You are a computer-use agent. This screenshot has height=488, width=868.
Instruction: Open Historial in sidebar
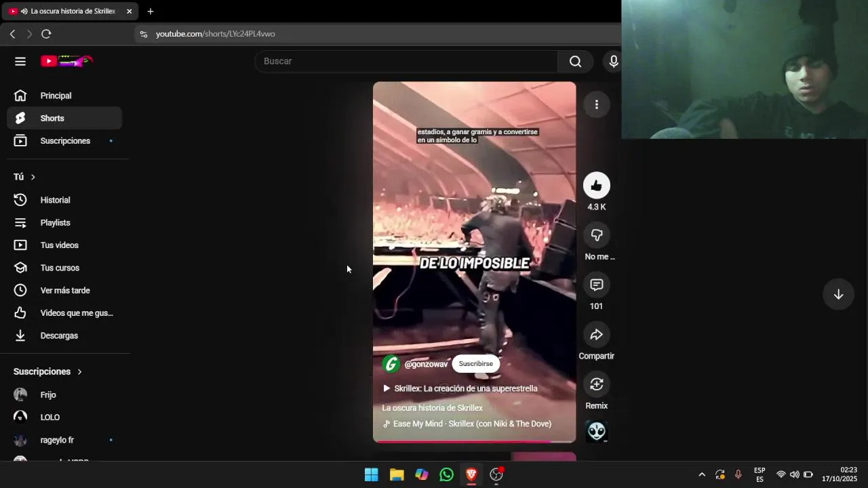pos(64,200)
